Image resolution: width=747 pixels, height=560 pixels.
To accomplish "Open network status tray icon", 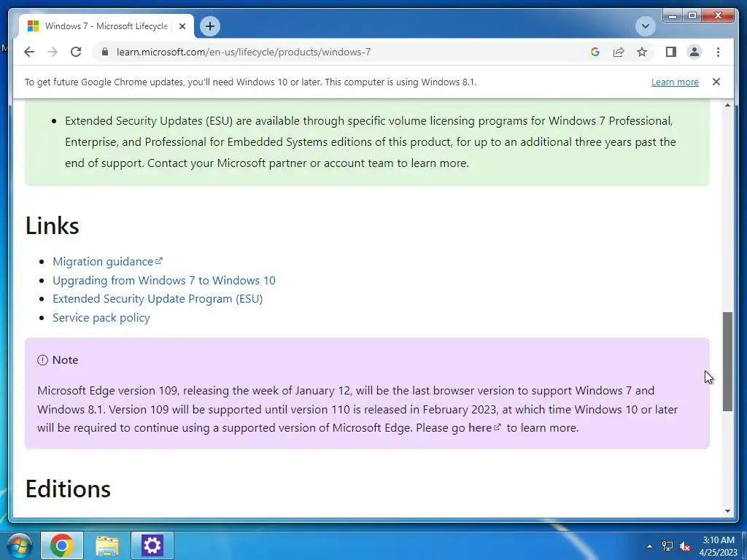I will [x=667, y=546].
